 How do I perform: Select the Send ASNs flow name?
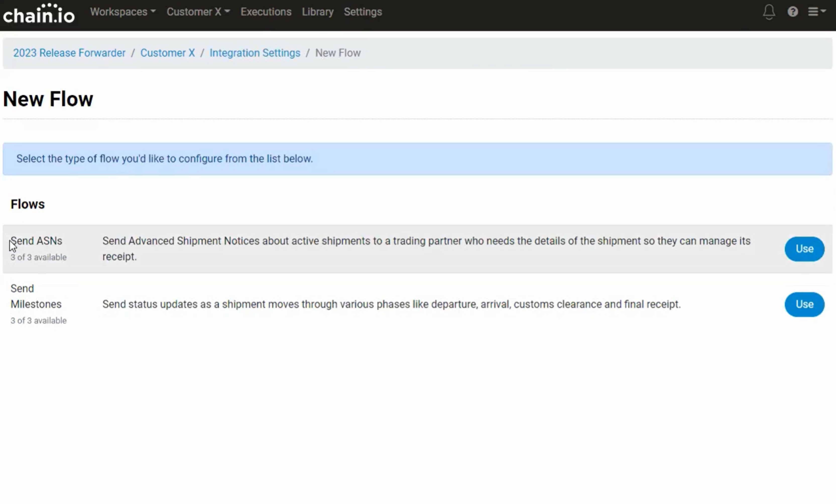point(37,241)
